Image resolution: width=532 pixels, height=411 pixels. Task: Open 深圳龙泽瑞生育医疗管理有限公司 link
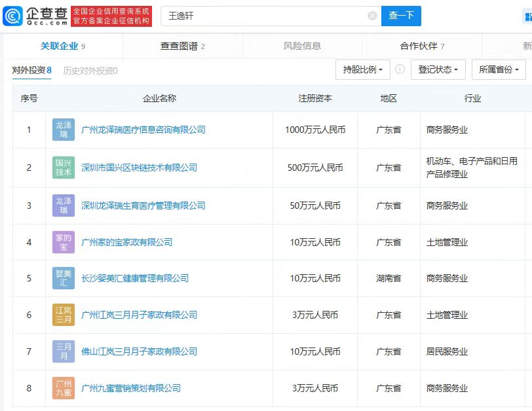143,205
